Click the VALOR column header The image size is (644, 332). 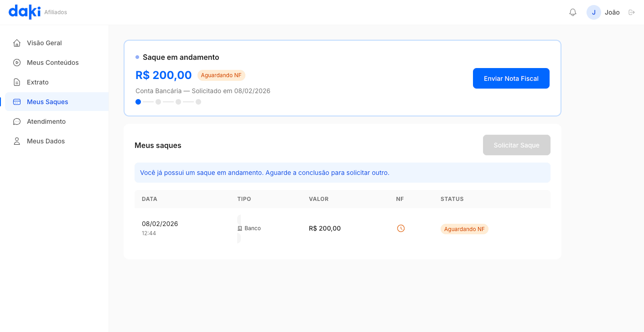click(x=319, y=199)
